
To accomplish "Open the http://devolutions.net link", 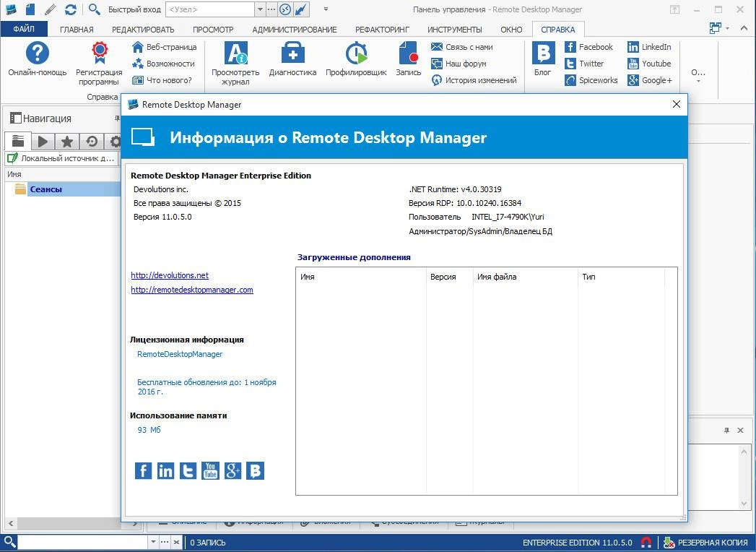I will point(170,275).
